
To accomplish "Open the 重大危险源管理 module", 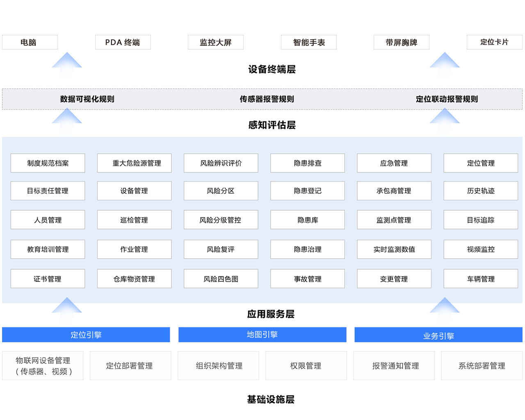I will [134, 163].
